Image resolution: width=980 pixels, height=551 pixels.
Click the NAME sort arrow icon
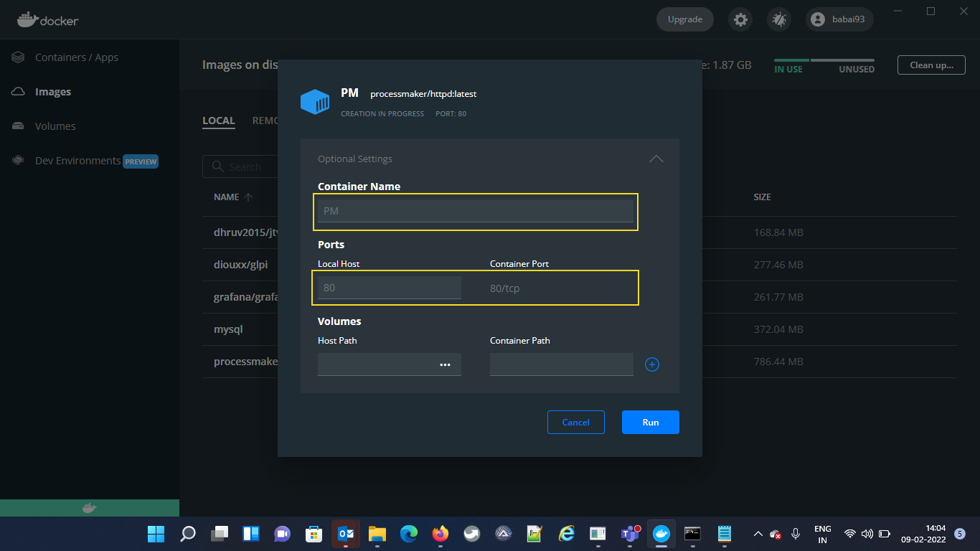[248, 197]
